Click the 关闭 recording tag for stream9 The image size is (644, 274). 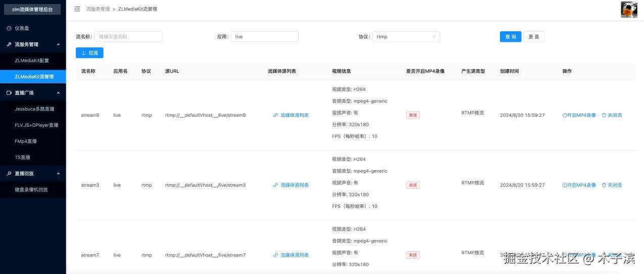pyautogui.click(x=413, y=115)
